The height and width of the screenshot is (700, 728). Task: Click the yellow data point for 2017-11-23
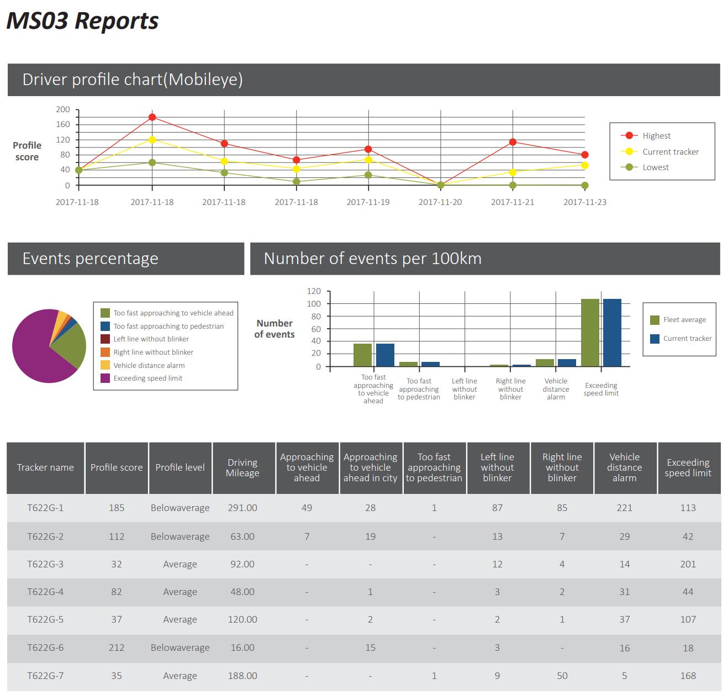[585, 165]
